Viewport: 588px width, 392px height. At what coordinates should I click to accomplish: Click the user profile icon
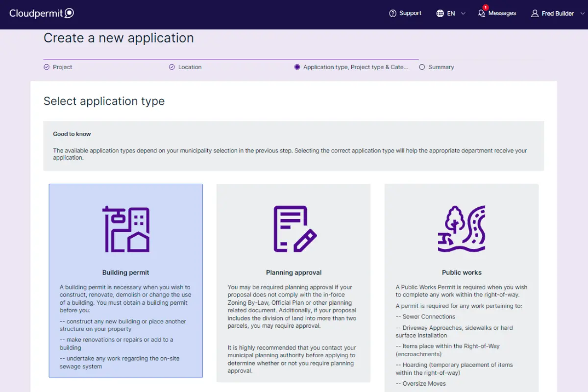pos(535,14)
